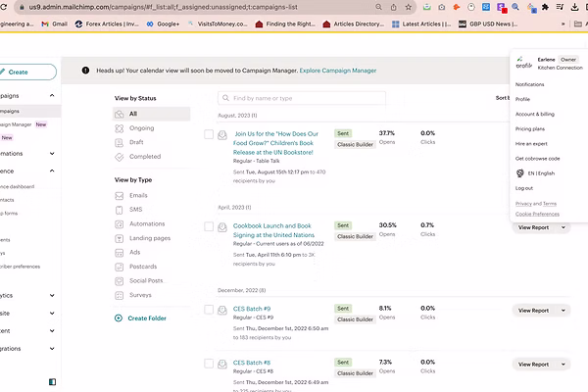The height and width of the screenshot is (392, 588).
Task: Click email icon beside Cookbook Launch campaign
Action: pyautogui.click(x=222, y=227)
